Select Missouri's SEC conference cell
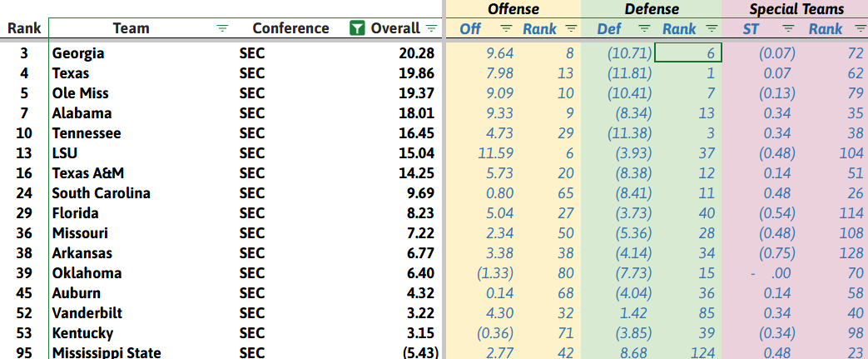 coord(252,232)
